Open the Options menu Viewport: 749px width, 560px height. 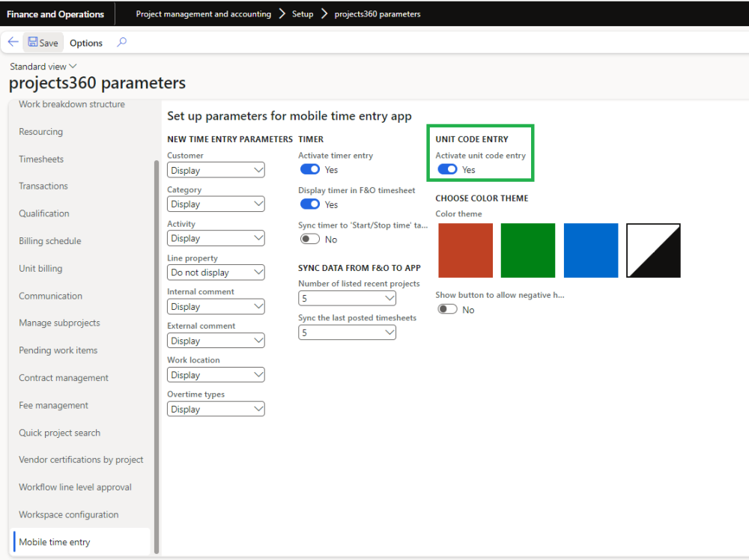point(86,43)
